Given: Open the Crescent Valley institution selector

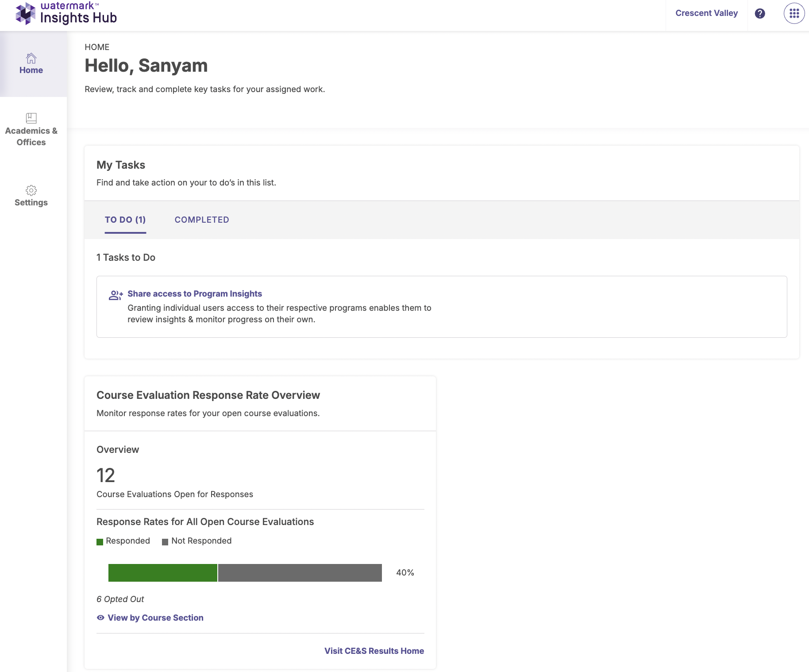Looking at the screenshot, I should [x=706, y=13].
